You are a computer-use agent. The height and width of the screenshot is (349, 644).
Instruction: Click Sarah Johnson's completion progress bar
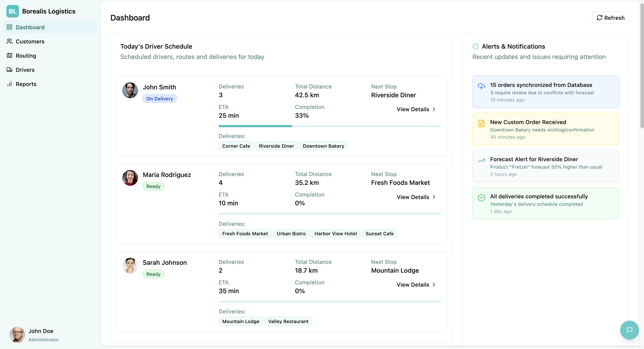click(330, 301)
